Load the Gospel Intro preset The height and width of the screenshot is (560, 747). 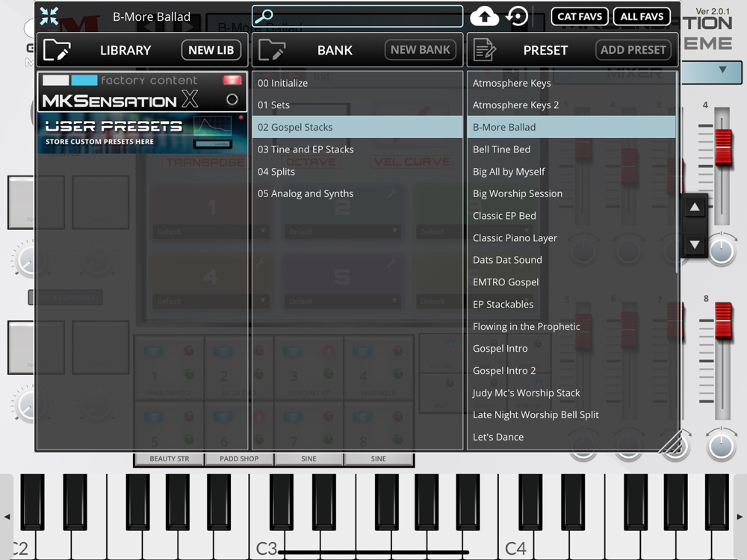pyautogui.click(x=571, y=348)
